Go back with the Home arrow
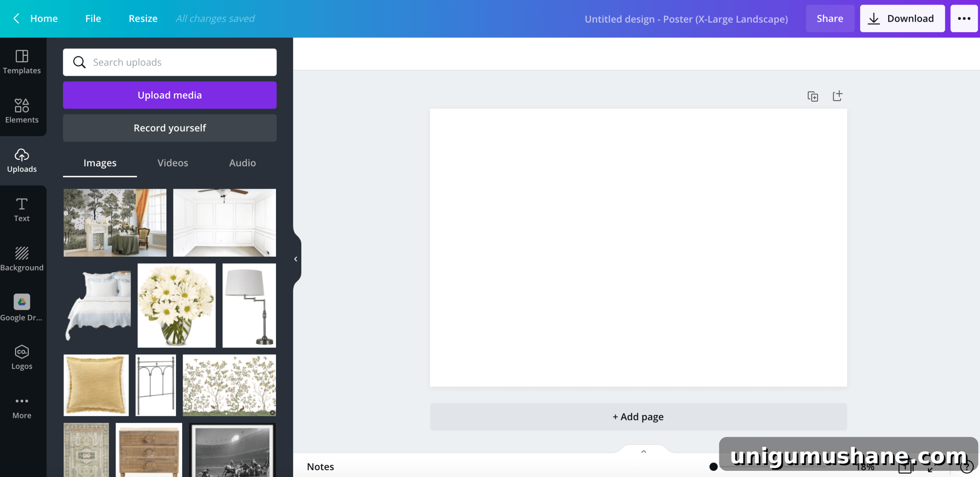The width and height of the screenshot is (980, 477). pyautogui.click(x=16, y=18)
